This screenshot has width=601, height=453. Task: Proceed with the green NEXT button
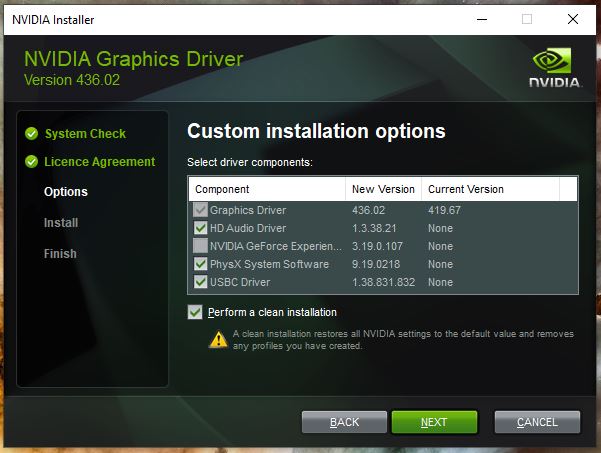pyautogui.click(x=434, y=422)
